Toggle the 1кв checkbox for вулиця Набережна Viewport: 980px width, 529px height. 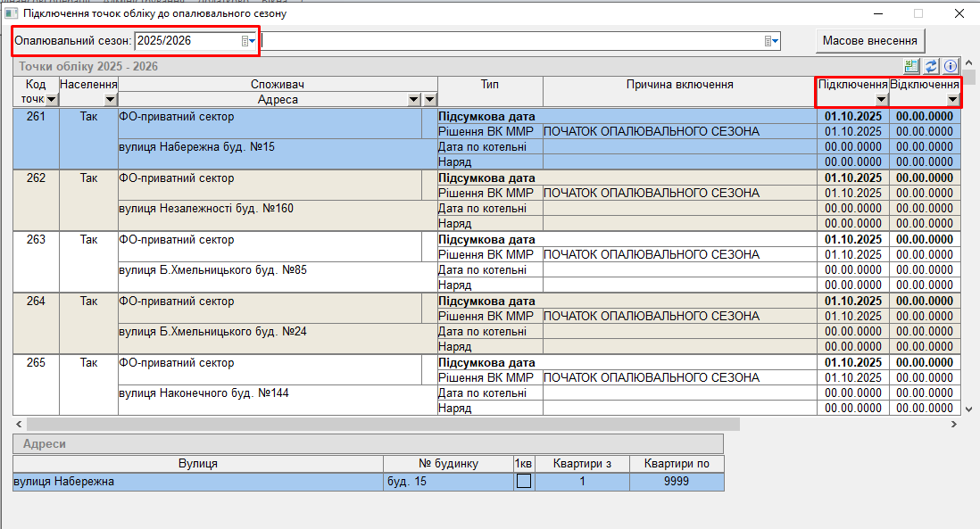524,482
